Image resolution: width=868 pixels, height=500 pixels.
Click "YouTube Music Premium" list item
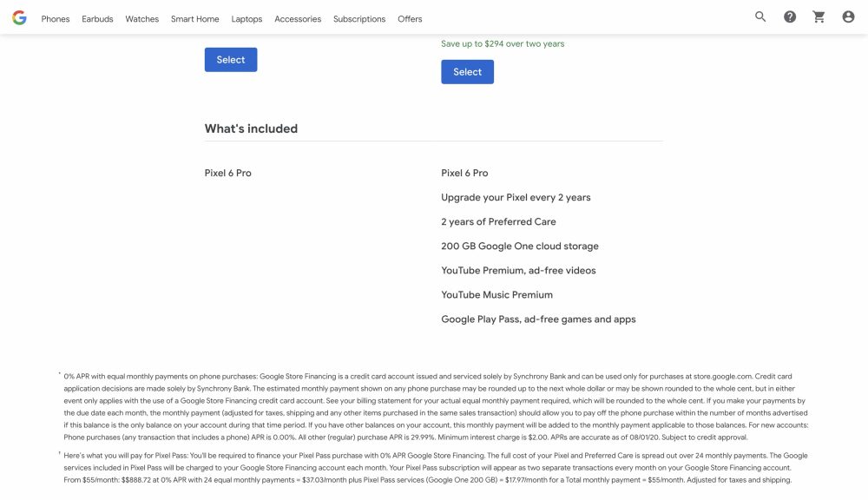(496, 295)
